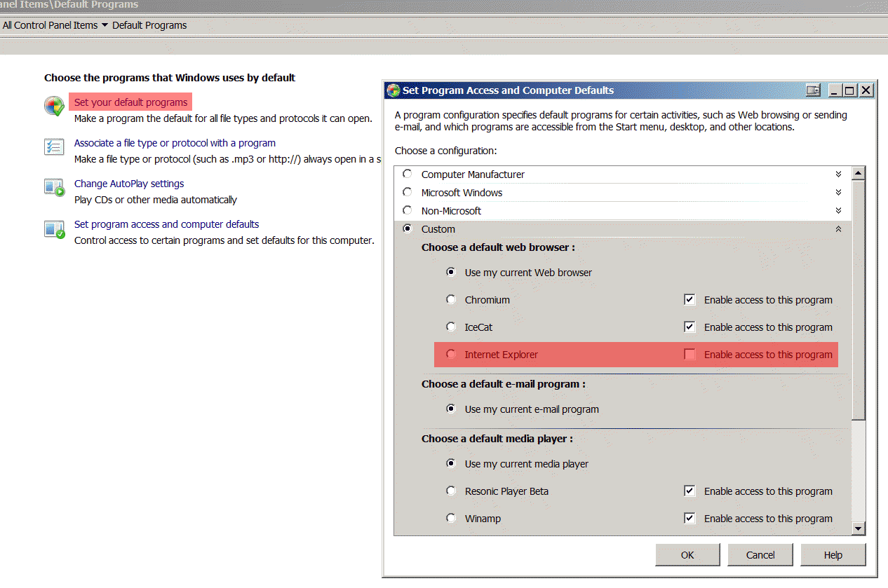
Task: Toggle Enable access checkbox for Internet Explorer
Action: point(689,354)
